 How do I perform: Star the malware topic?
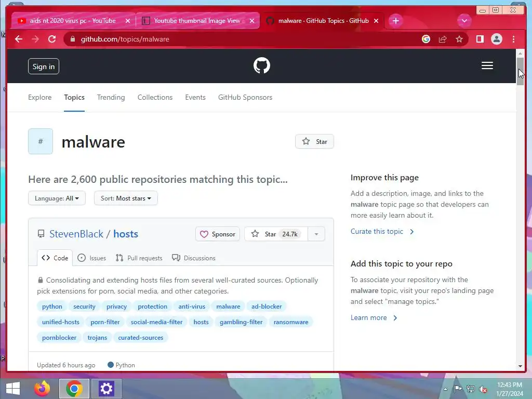click(x=314, y=141)
